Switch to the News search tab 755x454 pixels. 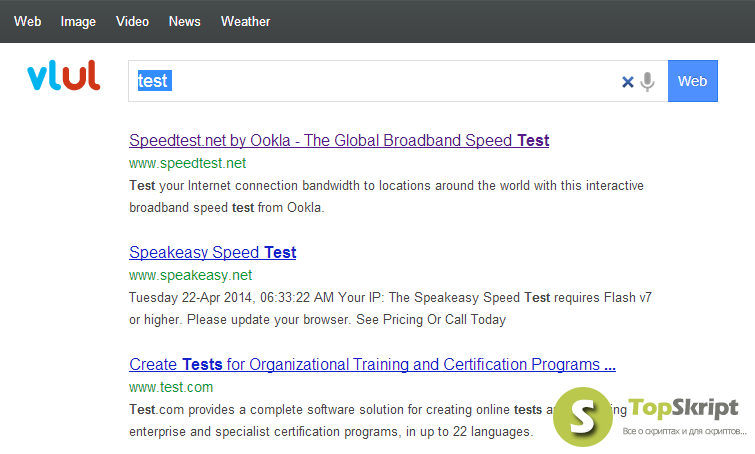point(184,22)
